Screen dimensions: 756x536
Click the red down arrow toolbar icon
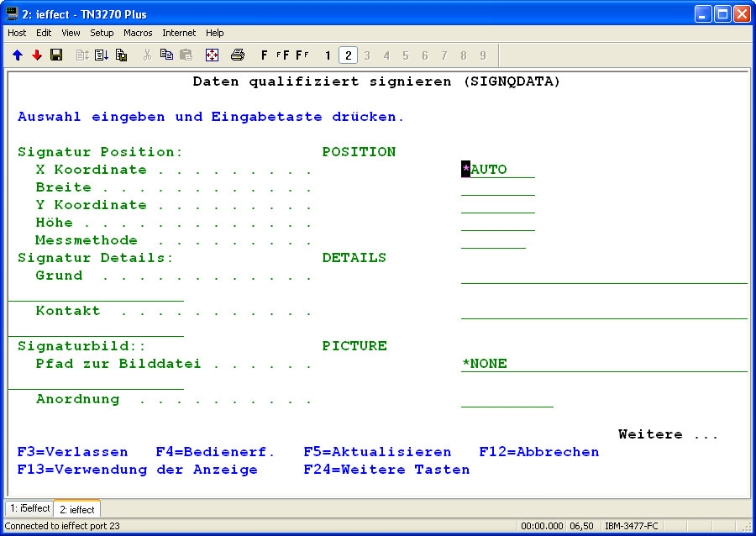(x=37, y=55)
